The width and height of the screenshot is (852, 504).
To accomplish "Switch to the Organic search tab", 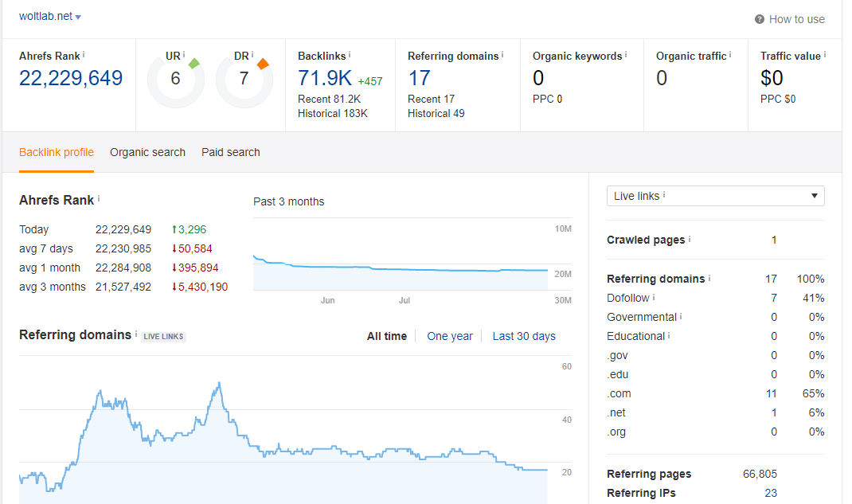I will coord(147,152).
